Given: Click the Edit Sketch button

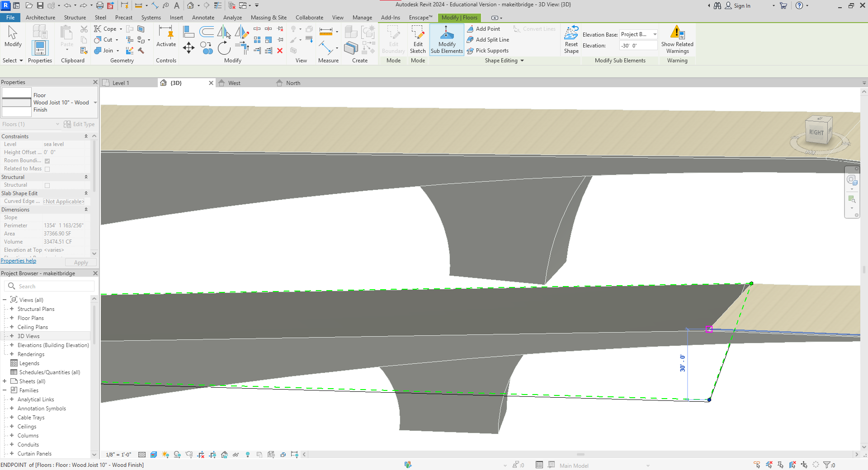Looking at the screenshot, I should pyautogui.click(x=418, y=39).
